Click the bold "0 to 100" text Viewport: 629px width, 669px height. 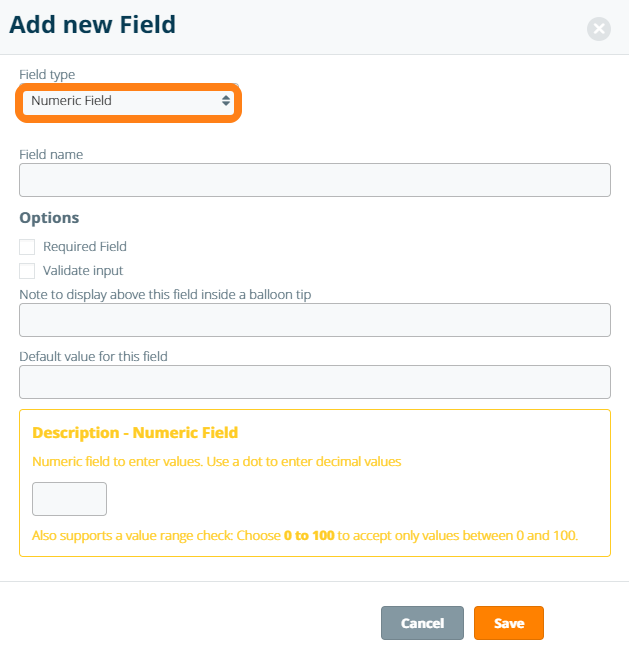(x=308, y=535)
